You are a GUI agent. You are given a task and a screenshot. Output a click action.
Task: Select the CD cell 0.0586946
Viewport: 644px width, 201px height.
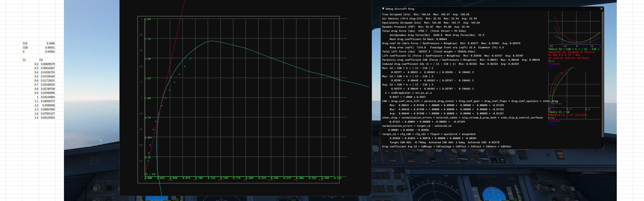click(47, 105)
